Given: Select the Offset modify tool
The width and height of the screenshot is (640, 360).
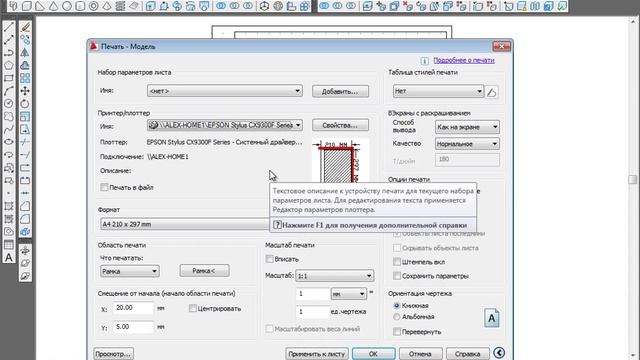Looking at the screenshot, I should click(25, 65).
